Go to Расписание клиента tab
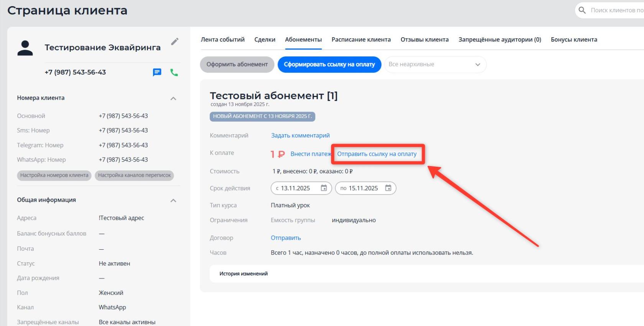 coord(361,40)
